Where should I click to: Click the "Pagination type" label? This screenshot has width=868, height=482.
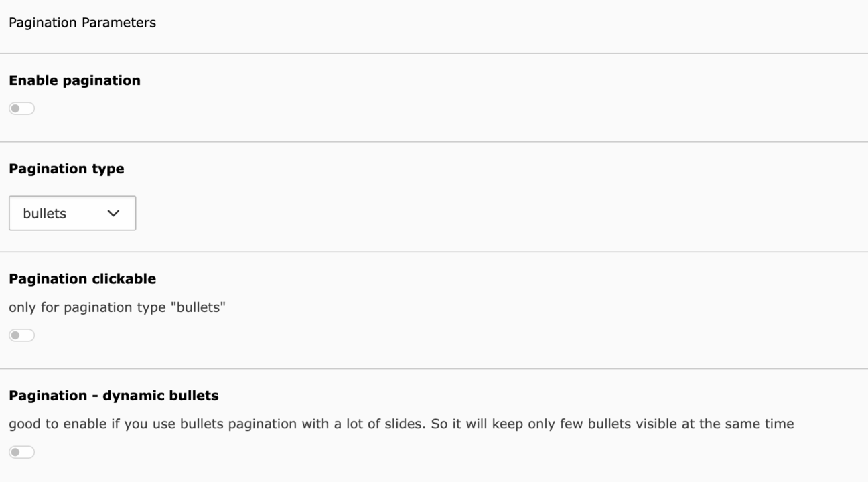tap(66, 169)
